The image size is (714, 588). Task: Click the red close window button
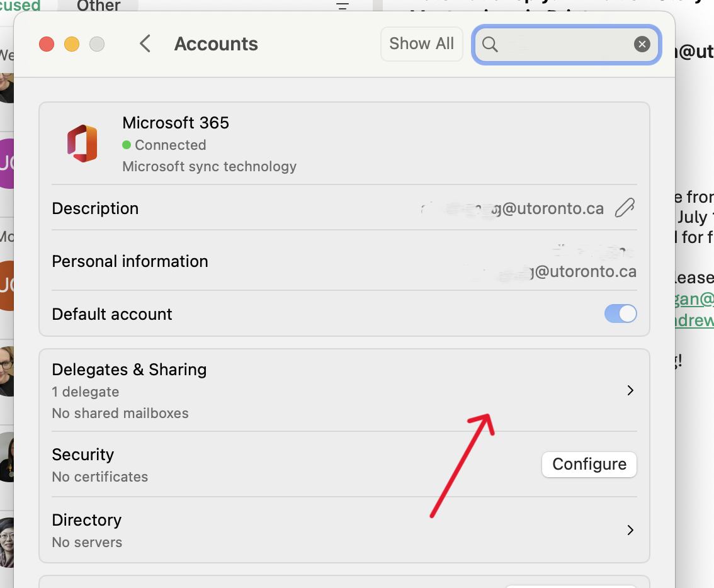point(47,44)
